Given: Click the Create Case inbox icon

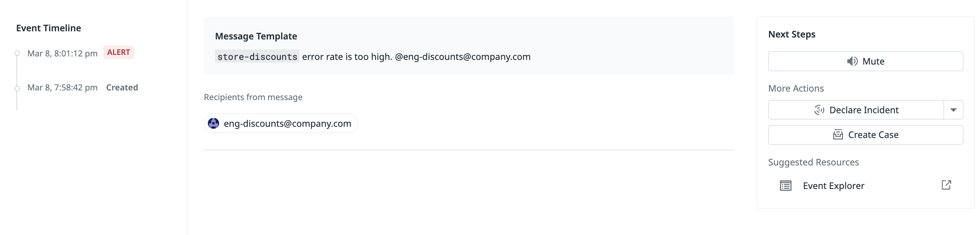Looking at the screenshot, I should tap(838, 135).
